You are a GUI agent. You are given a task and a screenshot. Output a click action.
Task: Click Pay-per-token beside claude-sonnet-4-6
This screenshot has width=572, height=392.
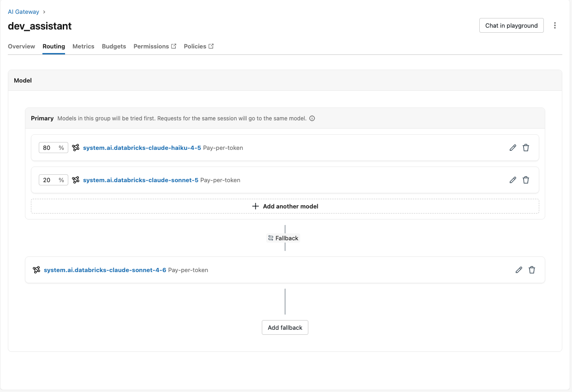tap(188, 270)
